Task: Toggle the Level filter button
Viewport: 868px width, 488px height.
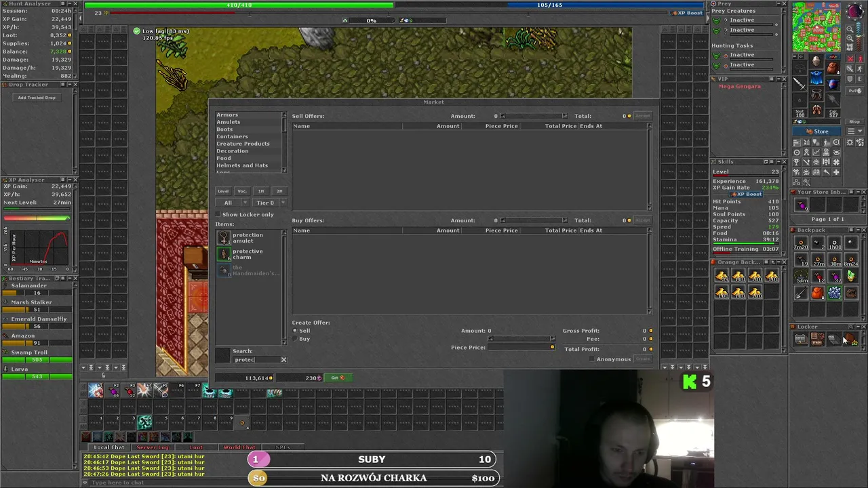Action: (223, 191)
